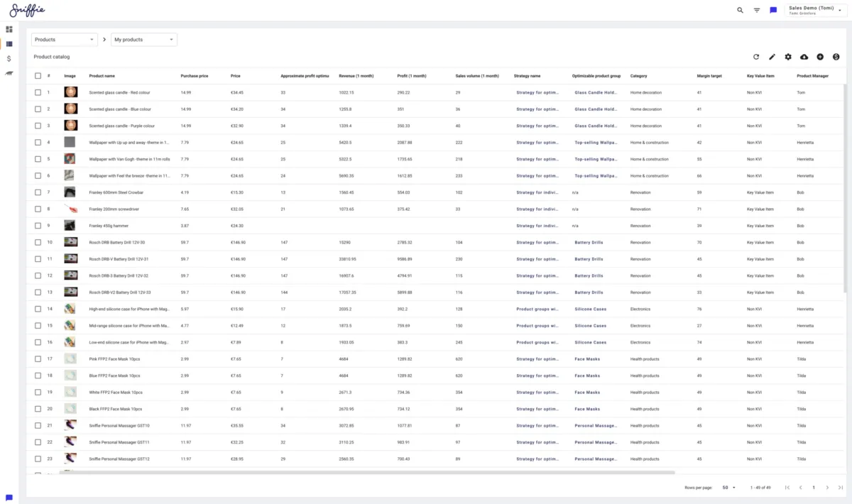Click the breadcrumb chevron between the dropdowns
The width and height of the screenshot is (852, 504).
(x=104, y=40)
